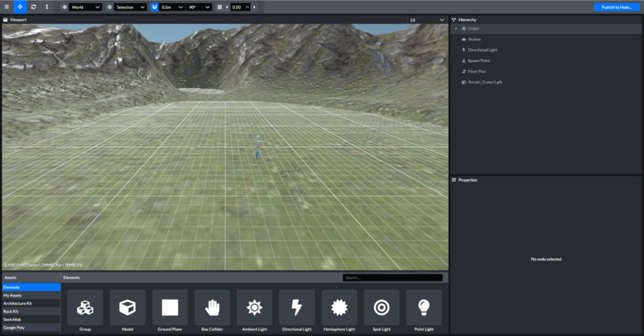
Task: Open the World transform space dropdown
Action: tap(86, 7)
